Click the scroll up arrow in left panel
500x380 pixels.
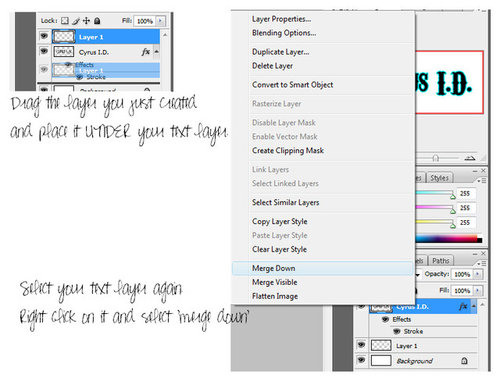pyautogui.click(x=165, y=34)
